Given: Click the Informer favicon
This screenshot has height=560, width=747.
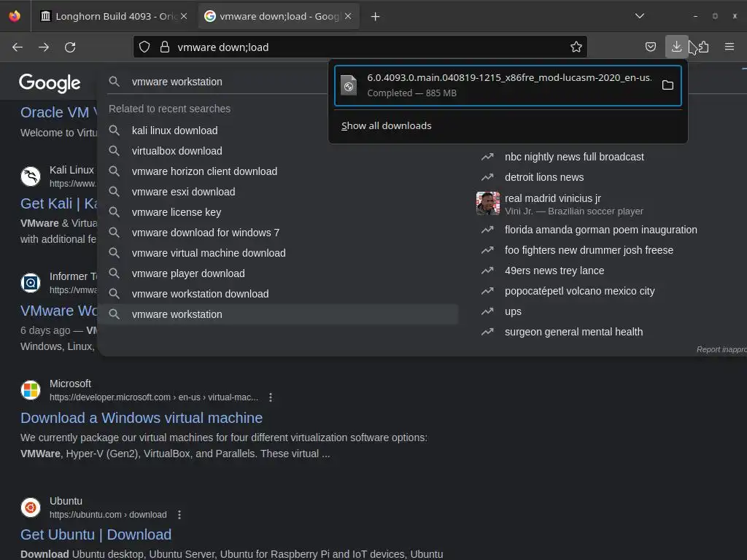Looking at the screenshot, I should click(x=31, y=282).
